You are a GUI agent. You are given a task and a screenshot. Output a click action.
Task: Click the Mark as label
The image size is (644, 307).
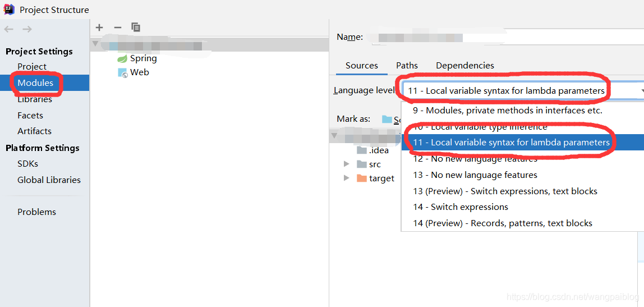[x=353, y=119]
